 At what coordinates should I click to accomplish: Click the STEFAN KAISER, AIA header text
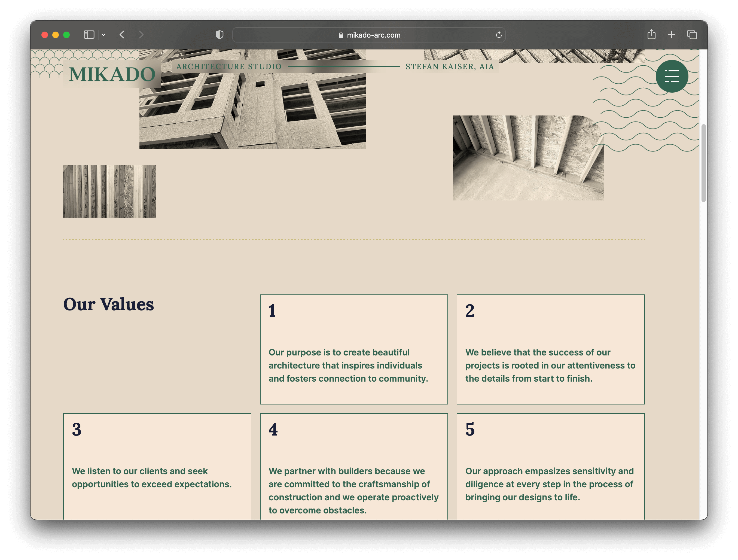click(x=449, y=66)
